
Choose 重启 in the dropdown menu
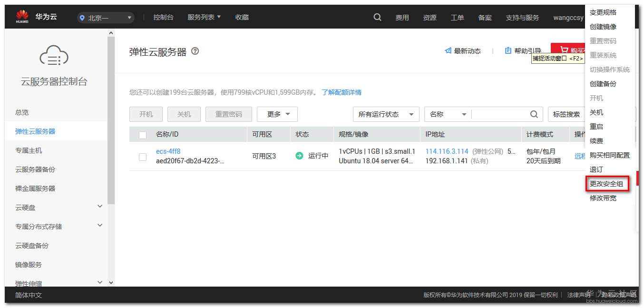[596, 127]
